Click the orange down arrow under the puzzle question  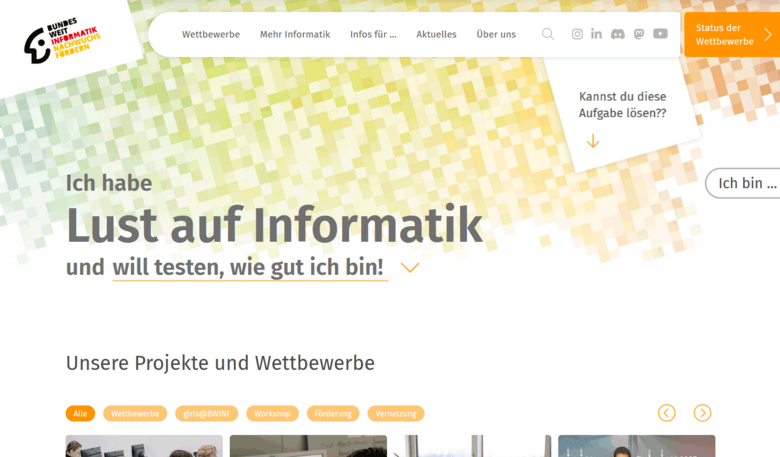coord(593,141)
